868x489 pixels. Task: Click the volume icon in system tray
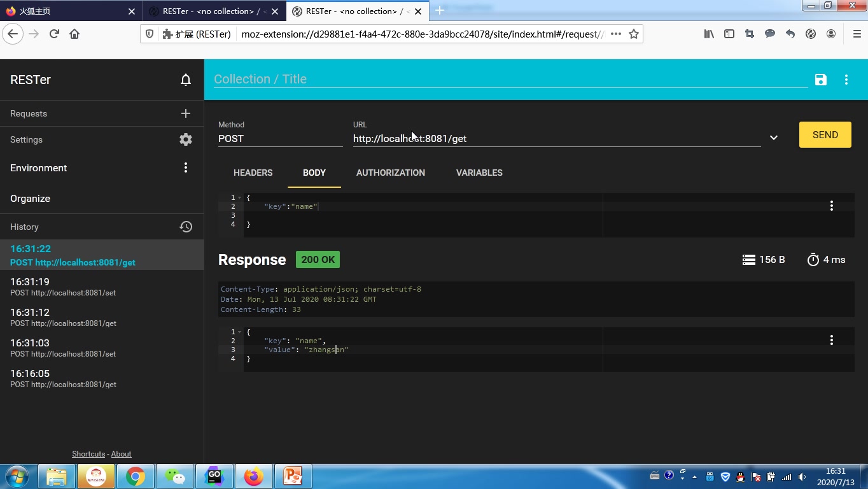(802, 477)
